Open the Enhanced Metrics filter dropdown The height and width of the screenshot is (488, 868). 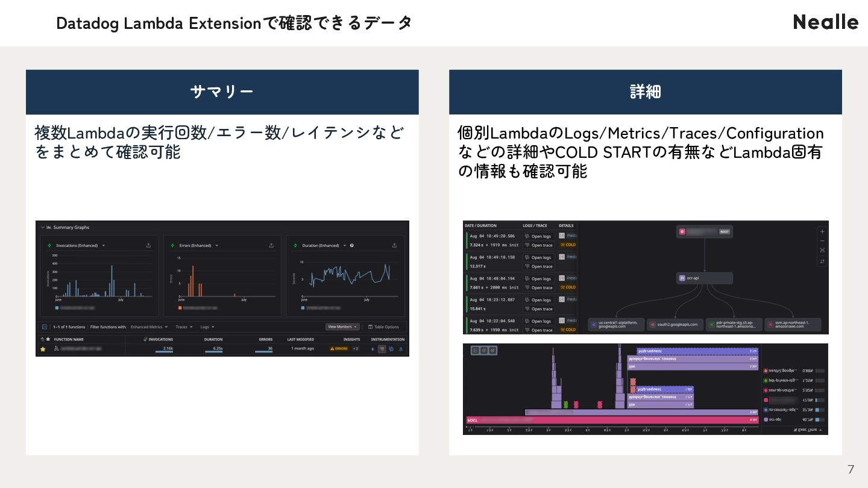149,327
